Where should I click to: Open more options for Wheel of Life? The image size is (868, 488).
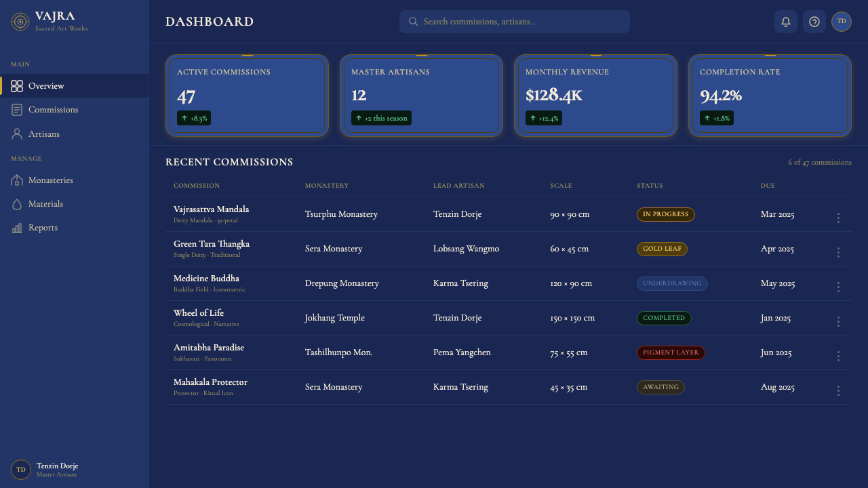tap(838, 321)
